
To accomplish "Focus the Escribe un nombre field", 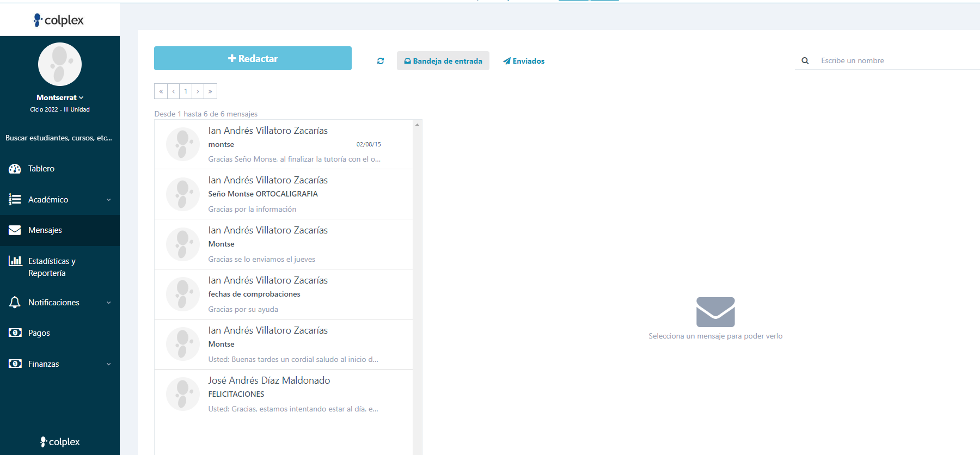I will pyautogui.click(x=898, y=60).
